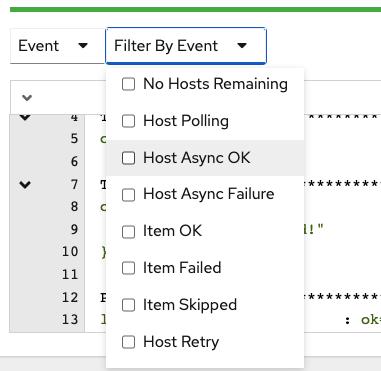
Task: Click the caret arrow beside Event
Action: [83, 46]
